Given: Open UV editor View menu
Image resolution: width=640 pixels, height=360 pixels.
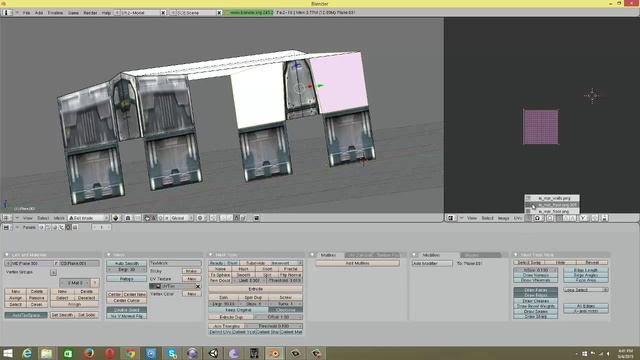Looking at the screenshot, I should 472,218.
